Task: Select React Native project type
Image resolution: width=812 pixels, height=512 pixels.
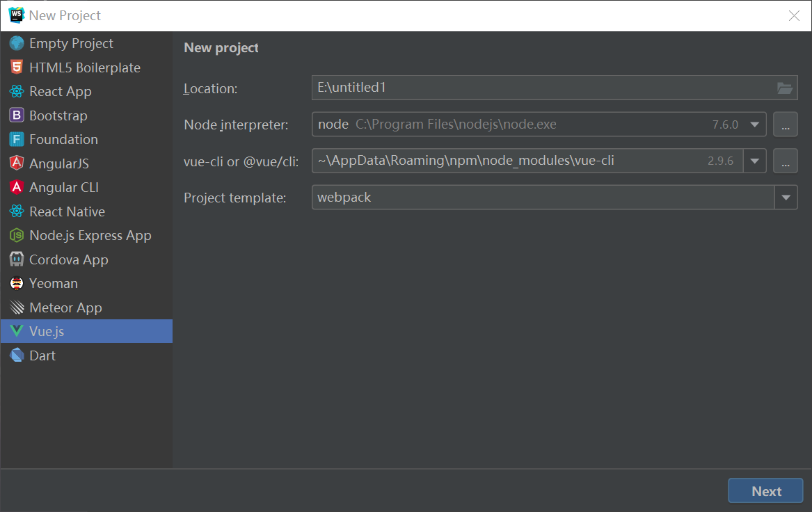Action: (x=86, y=211)
